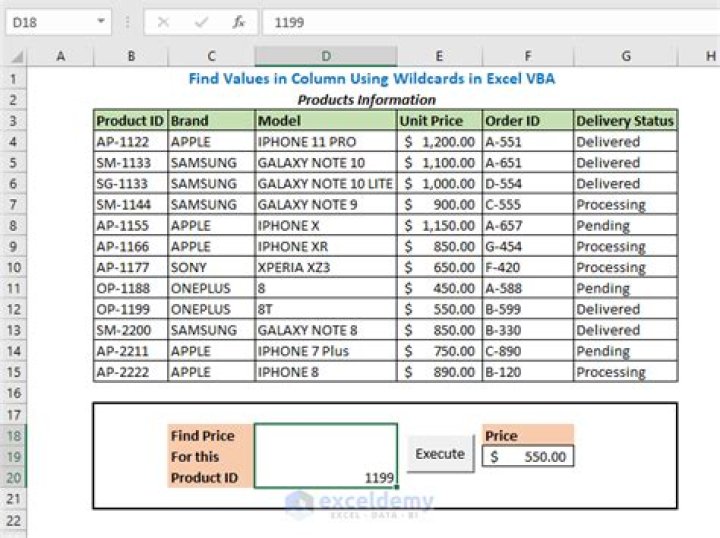Click the Pending status in row 8
720x538 pixels.
625,226
